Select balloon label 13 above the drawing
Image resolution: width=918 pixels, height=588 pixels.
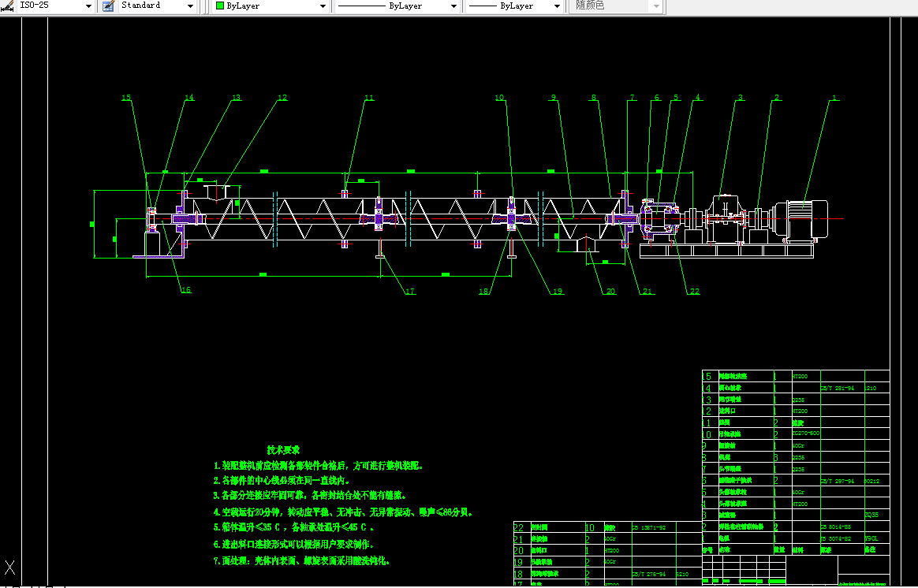point(236,98)
